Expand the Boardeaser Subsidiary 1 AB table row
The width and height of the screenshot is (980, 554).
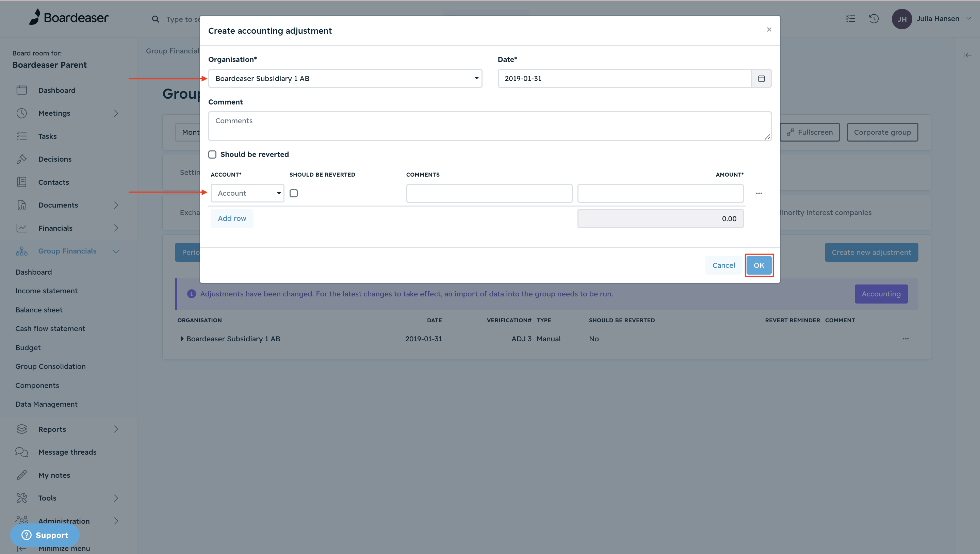tap(182, 339)
